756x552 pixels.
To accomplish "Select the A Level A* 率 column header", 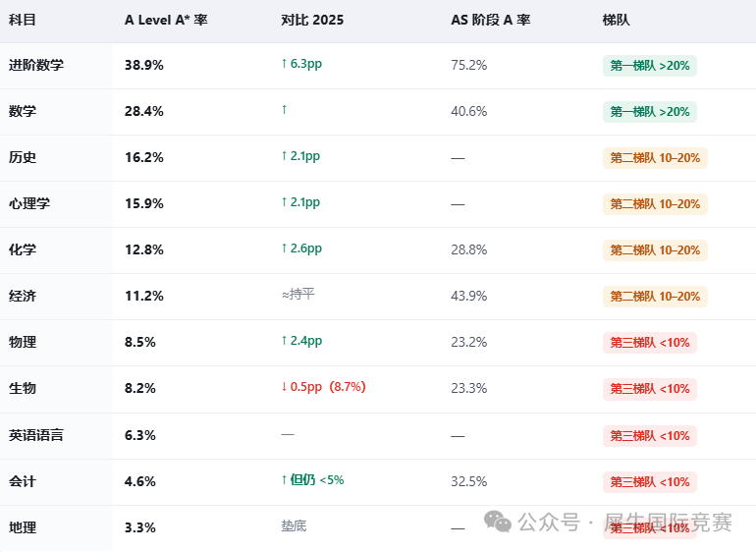I will pyautogui.click(x=166, y=20).
